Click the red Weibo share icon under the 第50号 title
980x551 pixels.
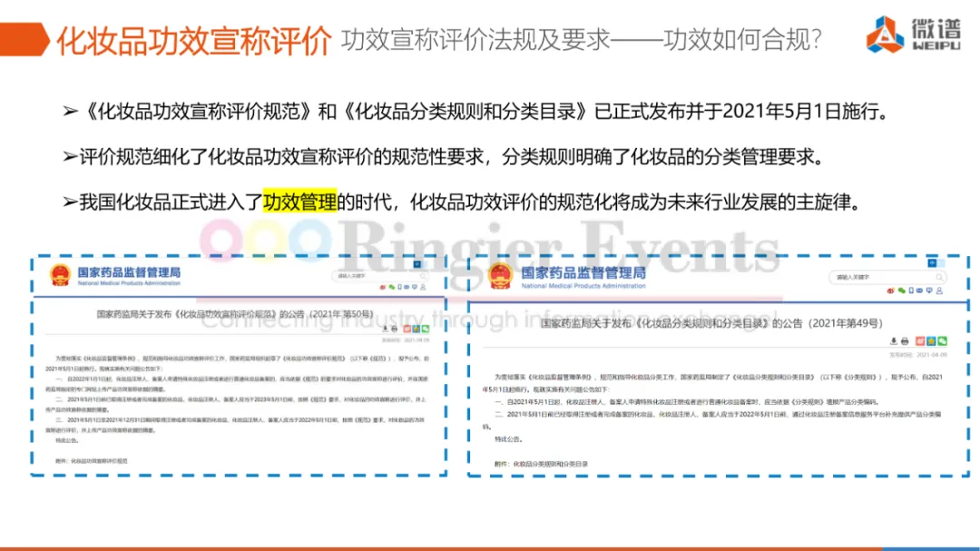point(407,329)
